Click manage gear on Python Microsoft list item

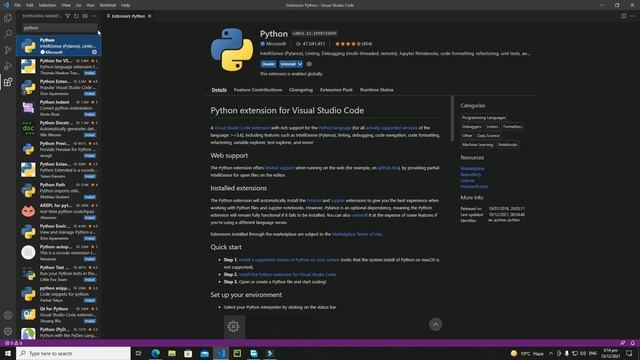point(94,52)
